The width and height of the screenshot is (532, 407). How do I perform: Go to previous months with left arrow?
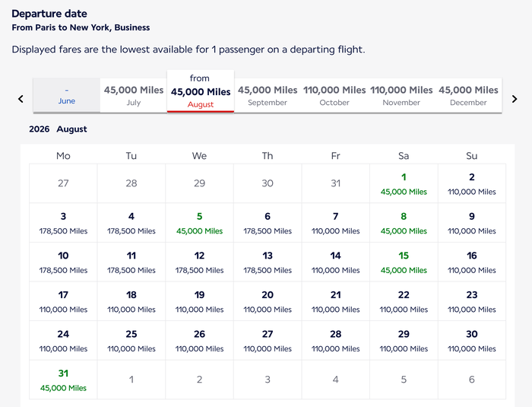point(21,99)
